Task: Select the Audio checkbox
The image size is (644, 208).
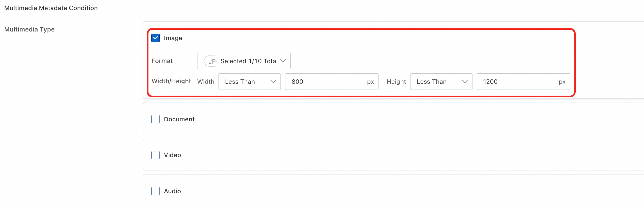Action: (x=156, y=191)
